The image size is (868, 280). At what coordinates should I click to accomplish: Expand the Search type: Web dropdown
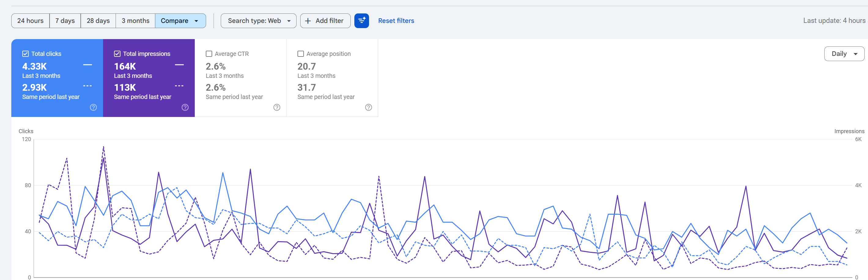pos(258,21)
